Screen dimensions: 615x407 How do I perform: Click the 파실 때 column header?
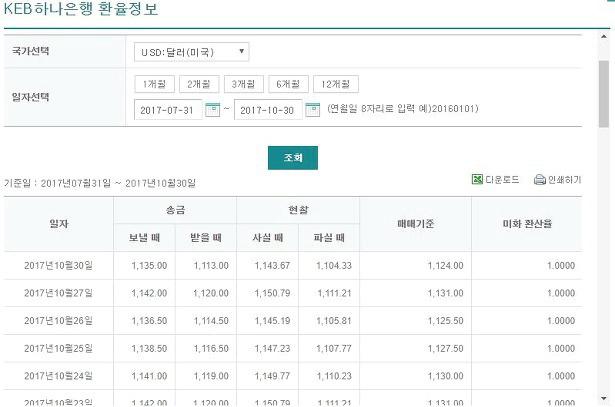pyautogui.click(x=329, y=238)
